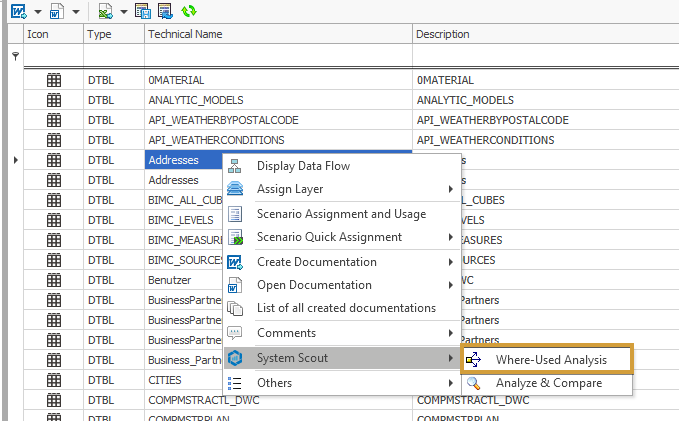Open the dropdown beside the Word export icon

pyautogui.click(x=37, y=11)
